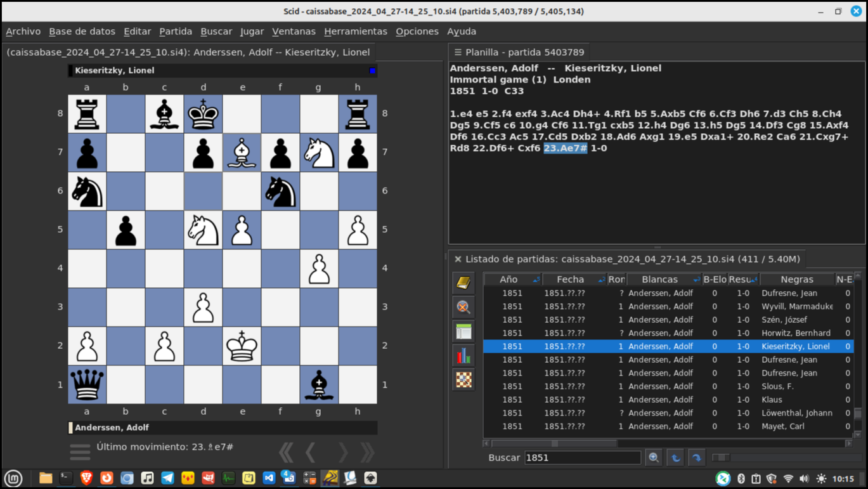Click the game list horizontal scrollbar
Screen dimensions: 868x489
pyautogui.click(x=669, y=443)
